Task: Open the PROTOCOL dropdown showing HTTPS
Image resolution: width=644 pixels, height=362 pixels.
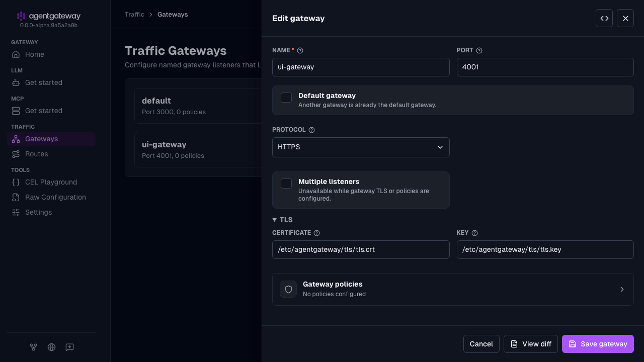Action: [361, 147]
